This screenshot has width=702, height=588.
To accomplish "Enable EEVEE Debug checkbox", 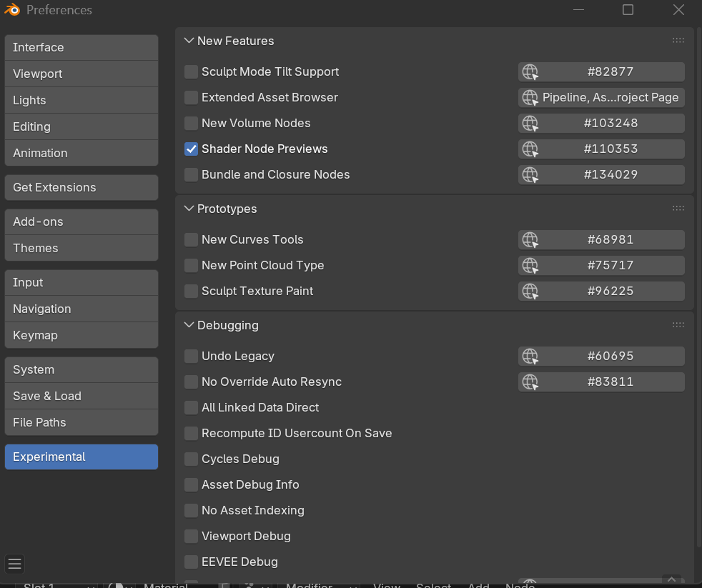I will 191,562.
